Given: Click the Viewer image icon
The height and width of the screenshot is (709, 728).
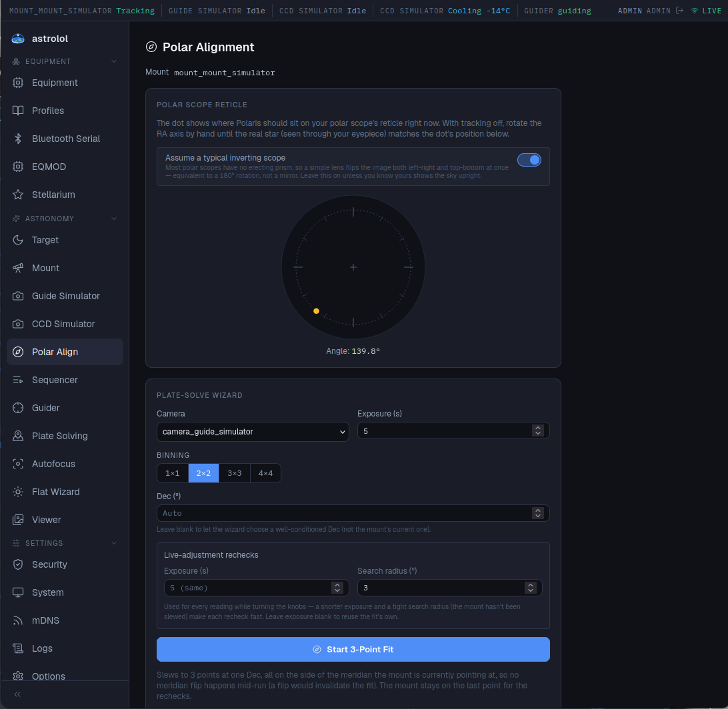Looking at the screenshot, I should (x=18, y=520).
